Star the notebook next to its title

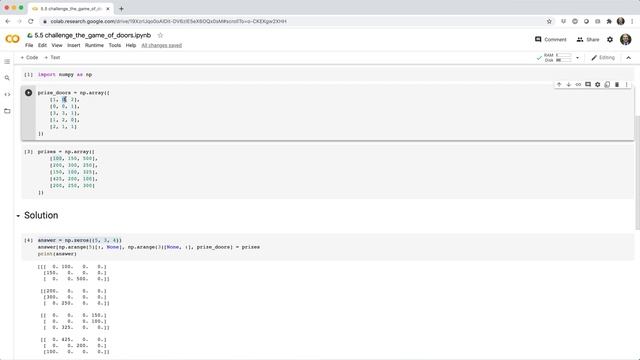(x=160, y=36)
